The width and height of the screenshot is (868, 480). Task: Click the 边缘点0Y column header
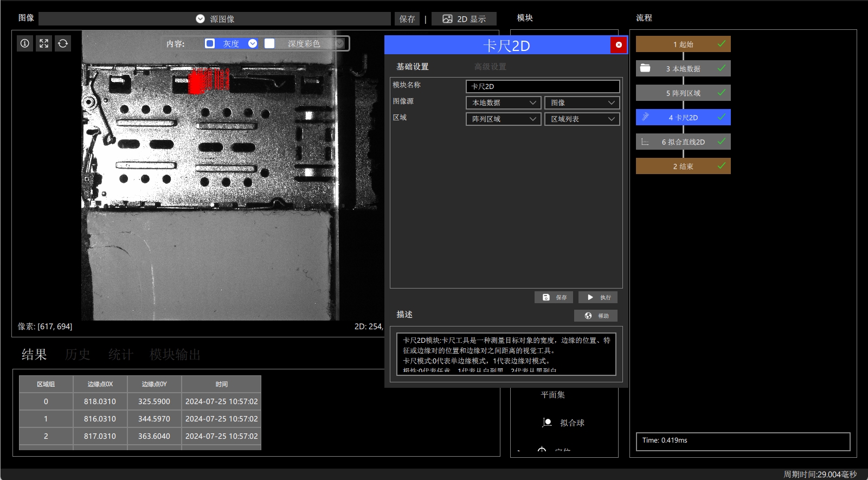(x=155, y=384)
